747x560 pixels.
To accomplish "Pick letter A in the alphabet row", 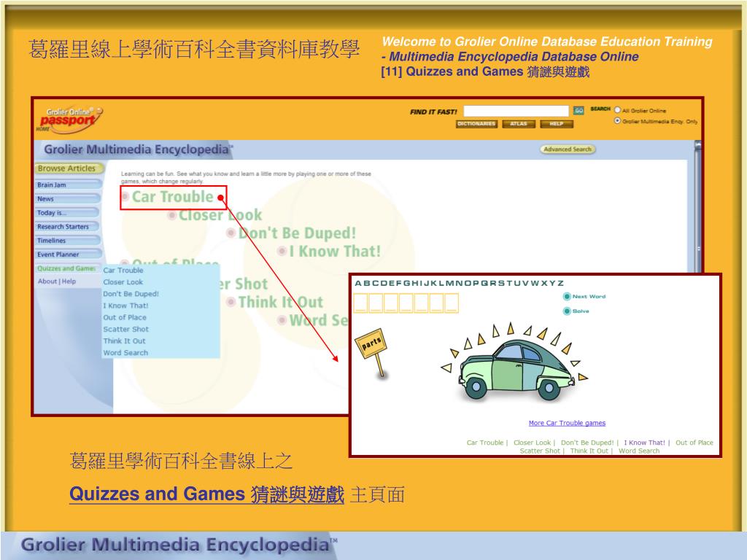I will click(x=357, y=284).
